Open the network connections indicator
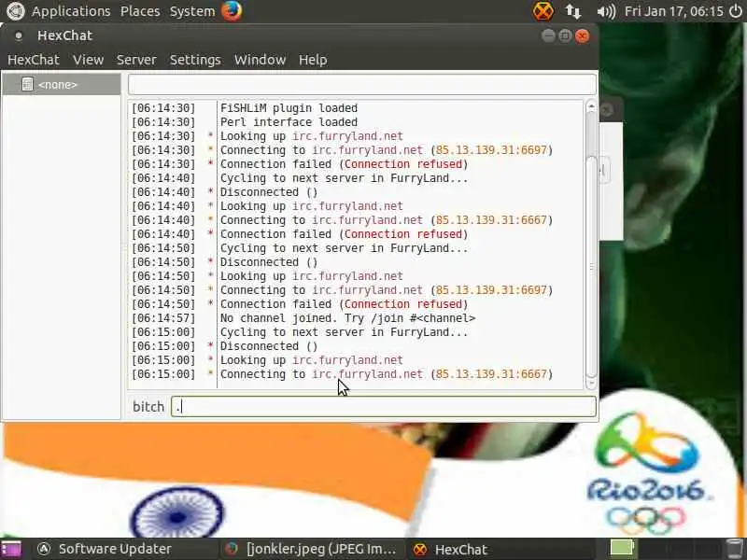 573,11
